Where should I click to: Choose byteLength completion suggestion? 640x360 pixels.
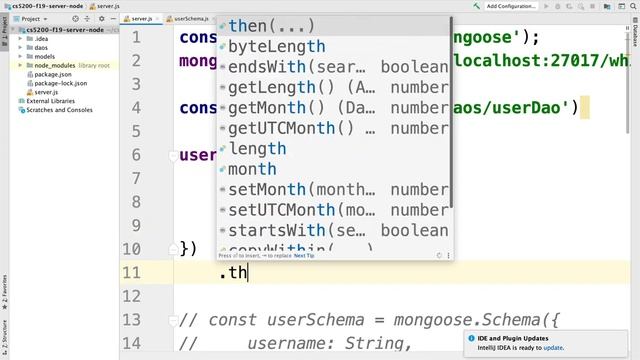333,47
